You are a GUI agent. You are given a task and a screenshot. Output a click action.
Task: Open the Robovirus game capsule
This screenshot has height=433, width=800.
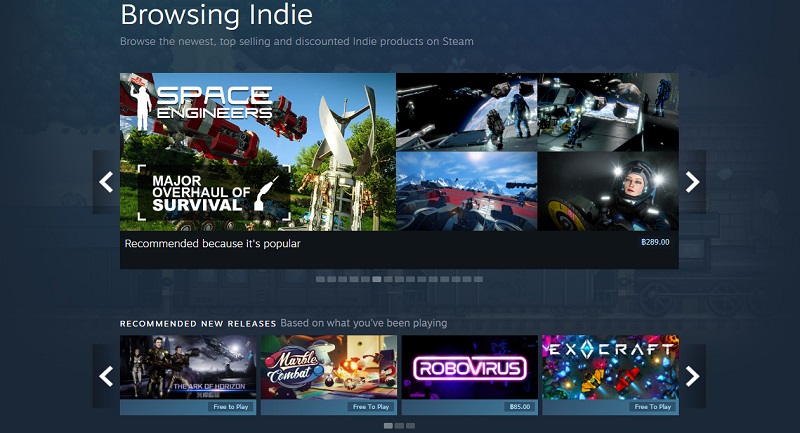tap(469, 375)
